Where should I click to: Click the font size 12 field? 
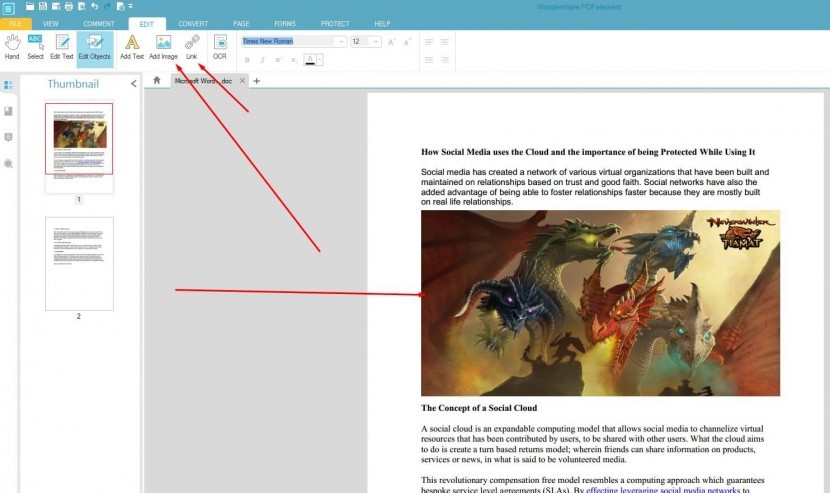(360, 41)
